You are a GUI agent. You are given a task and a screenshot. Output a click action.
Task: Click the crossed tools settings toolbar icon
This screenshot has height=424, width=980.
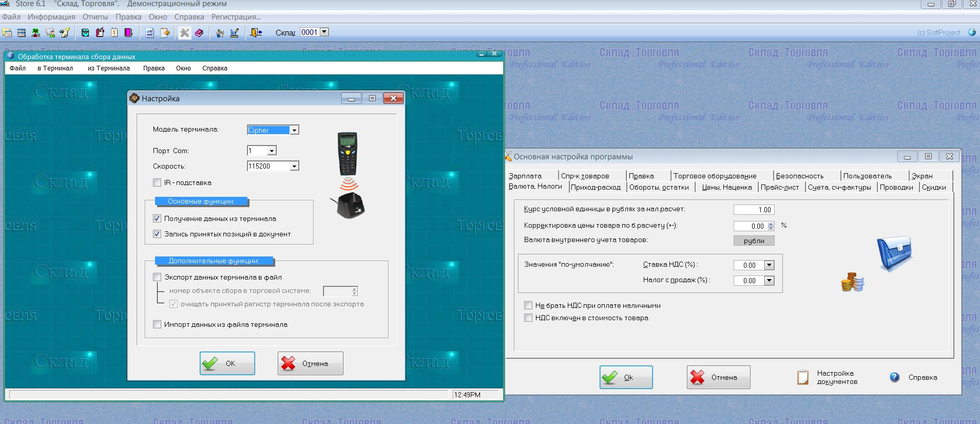coord(184,33)
